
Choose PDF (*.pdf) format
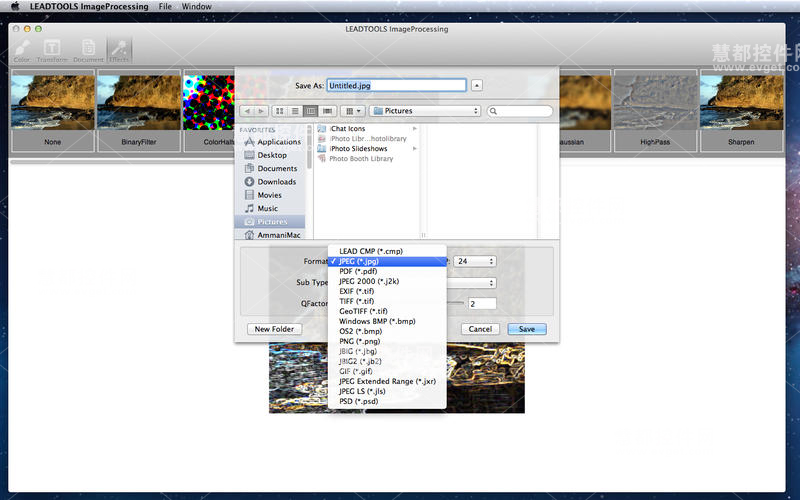[387, 271]
